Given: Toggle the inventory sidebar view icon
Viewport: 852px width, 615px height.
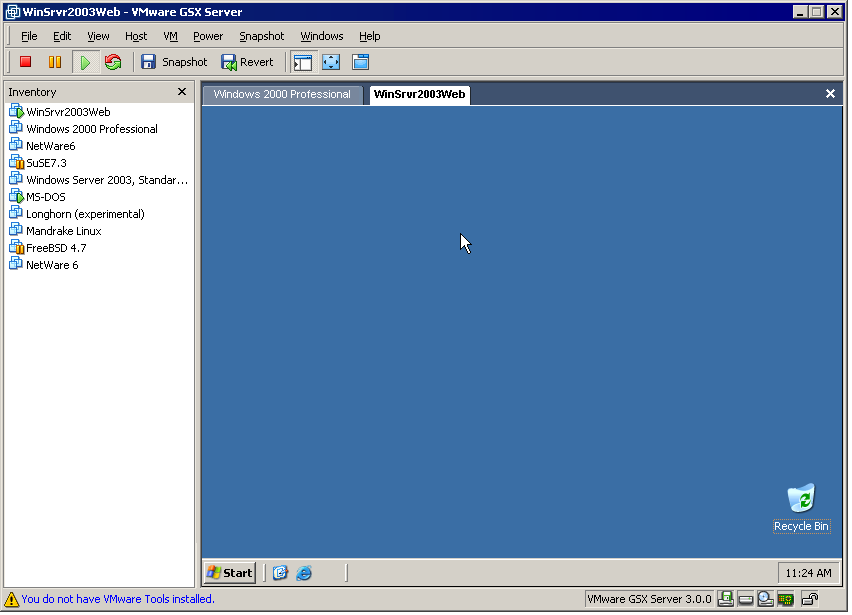Looking at the screenshot, I should pos(303,62).
